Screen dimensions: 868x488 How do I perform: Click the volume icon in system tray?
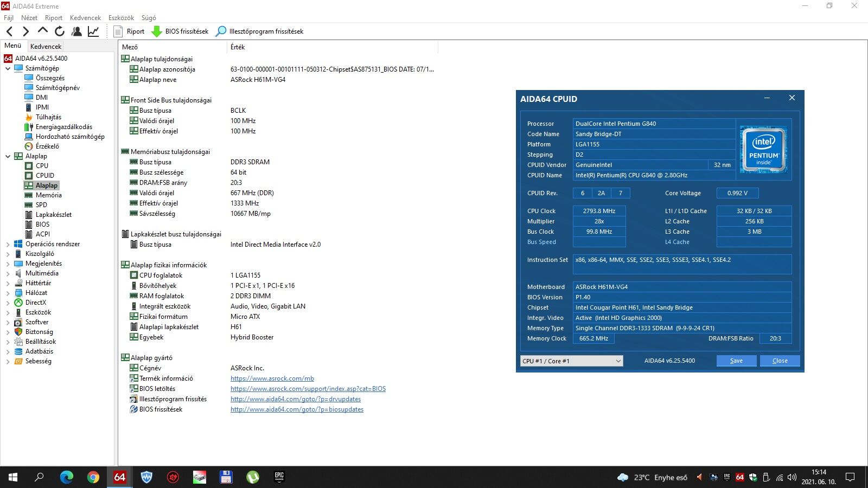792,478
